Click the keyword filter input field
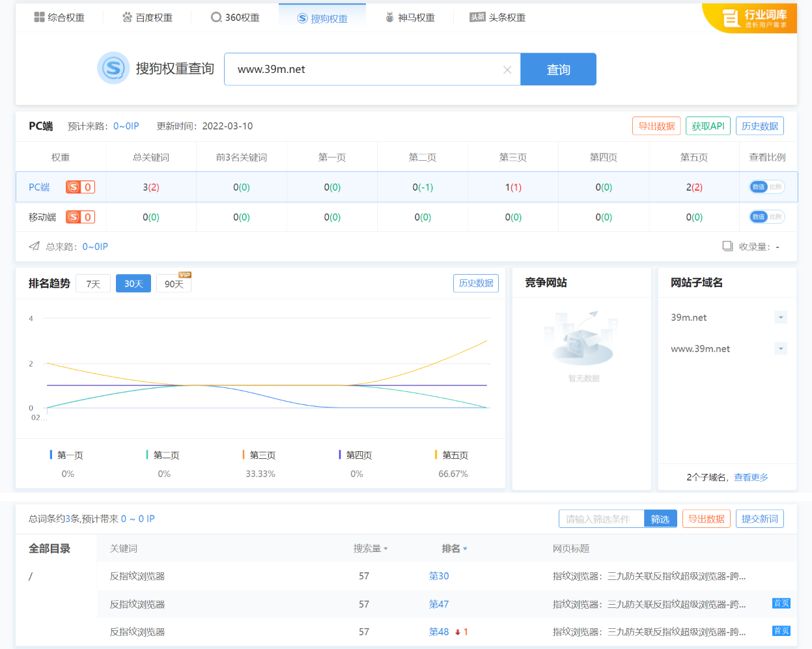Viewport: 812px width, 649px height. pos(602,519)
